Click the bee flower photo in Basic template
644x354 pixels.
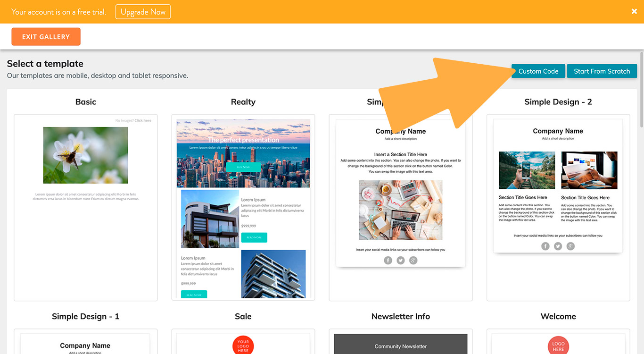(85, 155)
